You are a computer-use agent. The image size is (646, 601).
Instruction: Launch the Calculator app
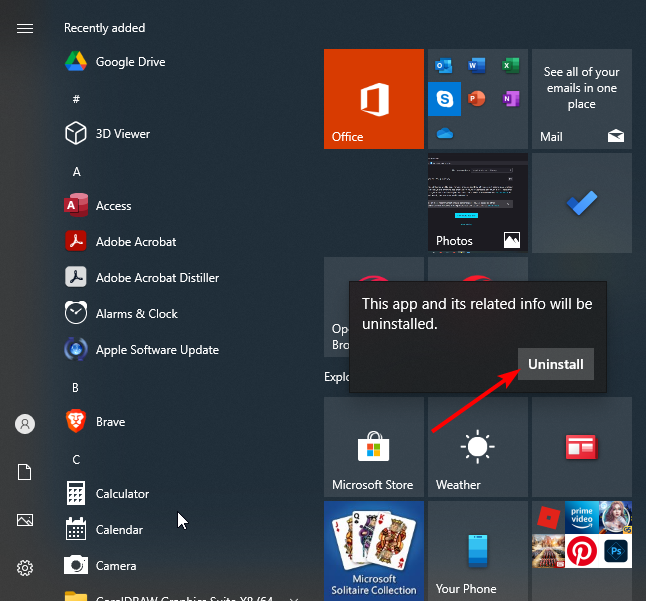coord(107,493)
